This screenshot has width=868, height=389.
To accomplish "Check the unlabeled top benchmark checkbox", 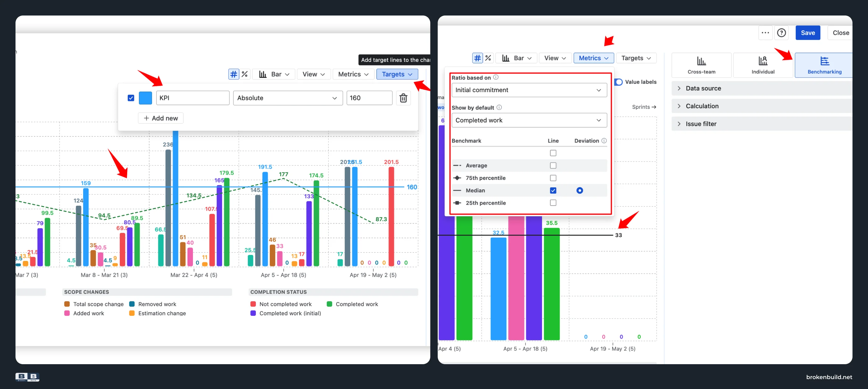I will click(x=553, y=153).
